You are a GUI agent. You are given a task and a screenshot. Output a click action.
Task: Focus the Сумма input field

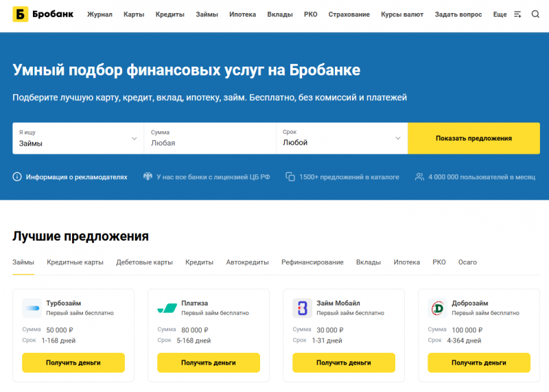tap(209, 143)
